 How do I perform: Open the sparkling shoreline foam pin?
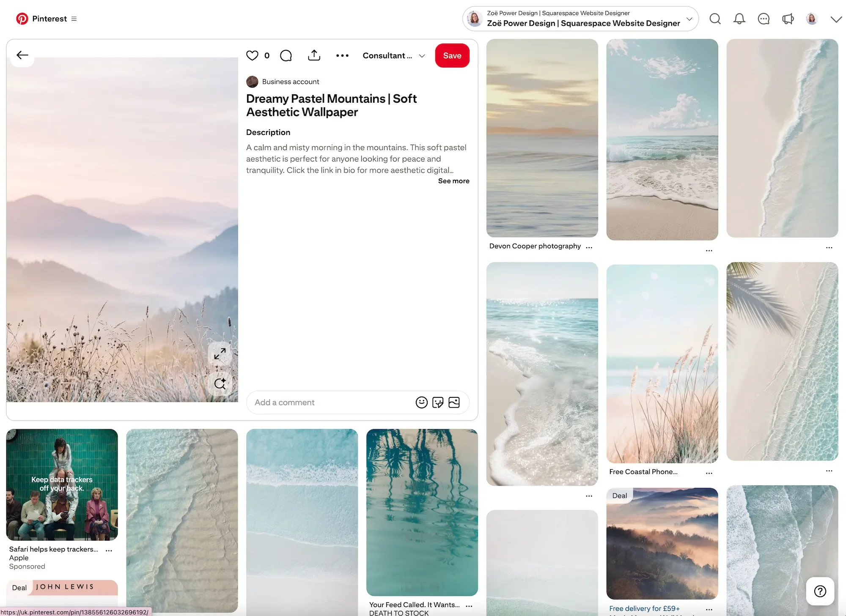(x=542, y=374)
